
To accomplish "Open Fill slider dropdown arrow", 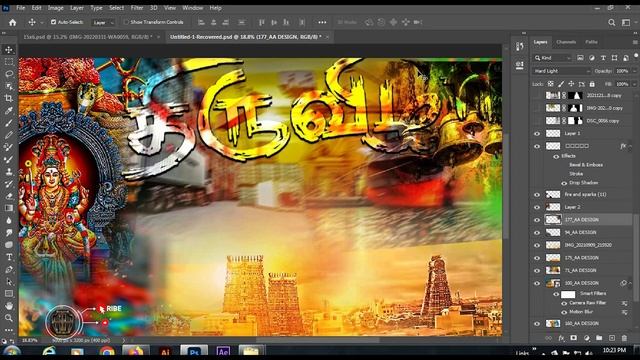I will (635, 84).
